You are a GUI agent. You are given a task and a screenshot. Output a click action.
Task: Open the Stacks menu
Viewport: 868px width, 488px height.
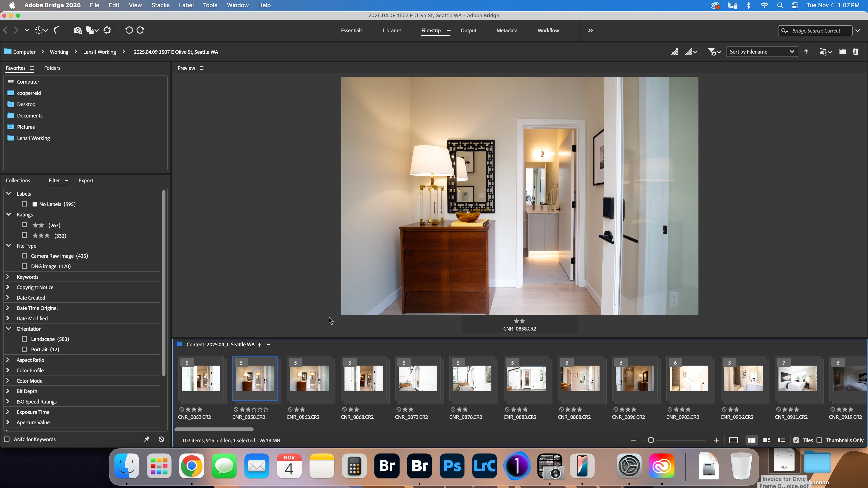(x=160, y=5)
